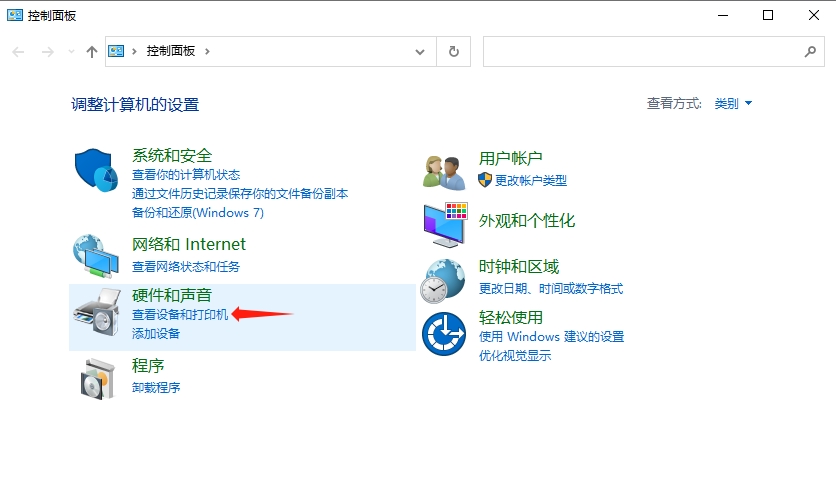
Task: Click 优化视觉显示 link
Action: pos(515,356)
